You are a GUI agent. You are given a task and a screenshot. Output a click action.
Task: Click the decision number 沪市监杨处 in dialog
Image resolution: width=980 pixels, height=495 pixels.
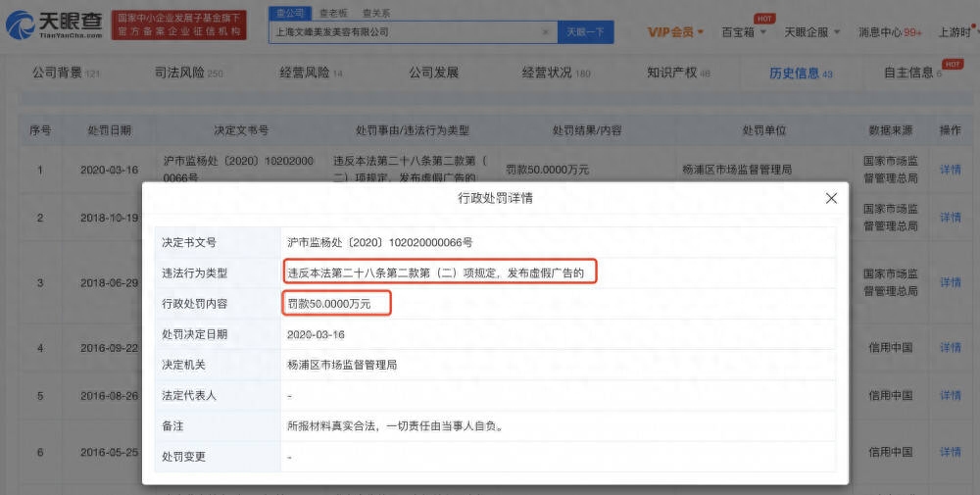379,242
